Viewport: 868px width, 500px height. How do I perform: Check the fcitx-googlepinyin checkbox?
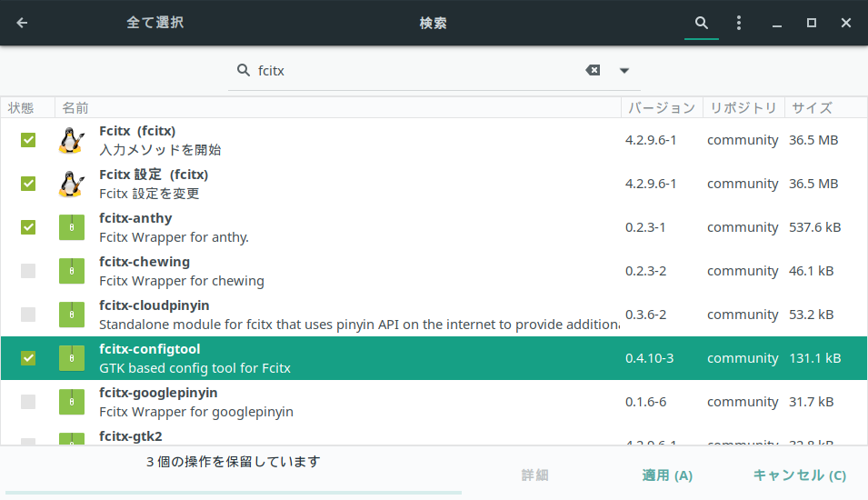coord(28,402)
